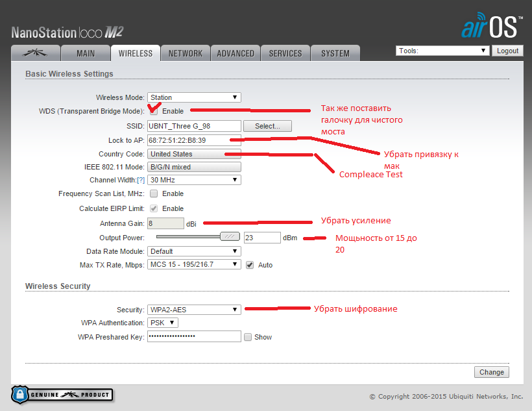Go to the ADVANCED tab
This screenshot has height=411, width=532.
click(x=236, y=53)
